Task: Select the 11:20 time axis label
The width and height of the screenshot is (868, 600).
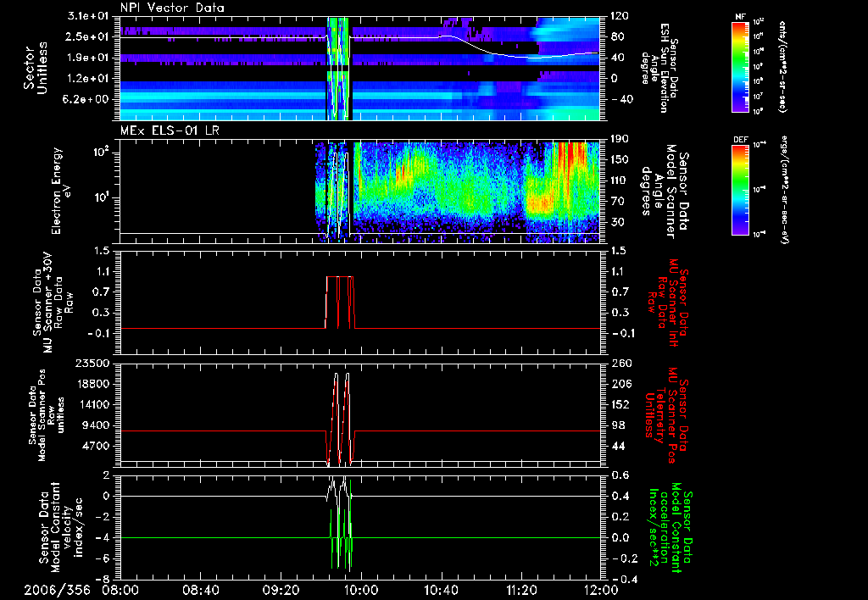Action: point(521,589)
